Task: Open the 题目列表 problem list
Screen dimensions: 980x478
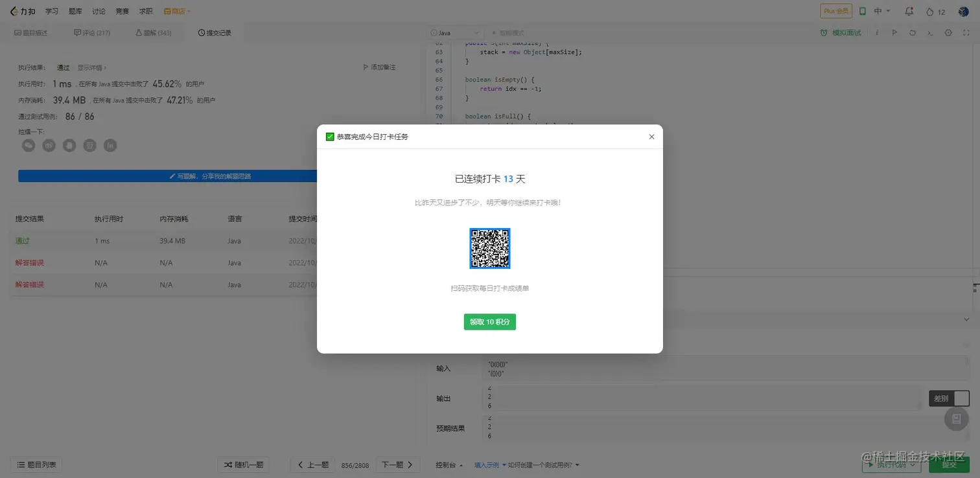Action: (36, 464)
